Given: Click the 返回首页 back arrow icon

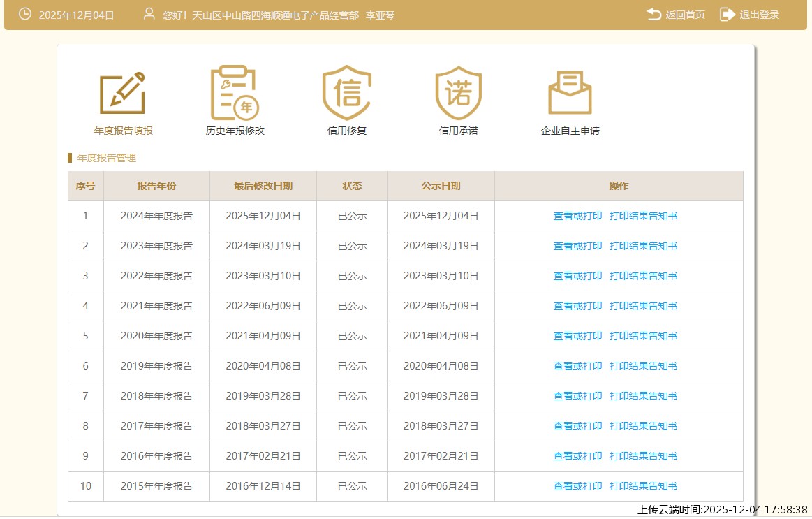Looking at the screenshot, I should 654,15.
